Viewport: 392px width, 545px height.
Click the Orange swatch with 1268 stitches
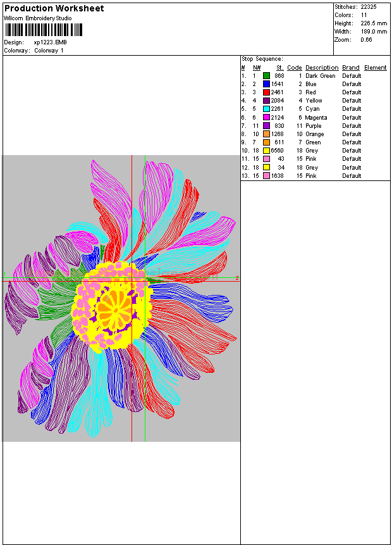point(266,134)
